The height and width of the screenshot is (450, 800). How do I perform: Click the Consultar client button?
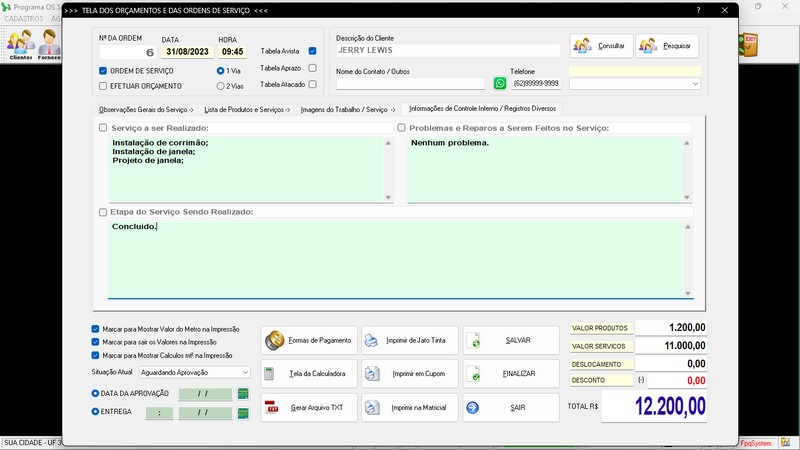[x=601, y=46]
